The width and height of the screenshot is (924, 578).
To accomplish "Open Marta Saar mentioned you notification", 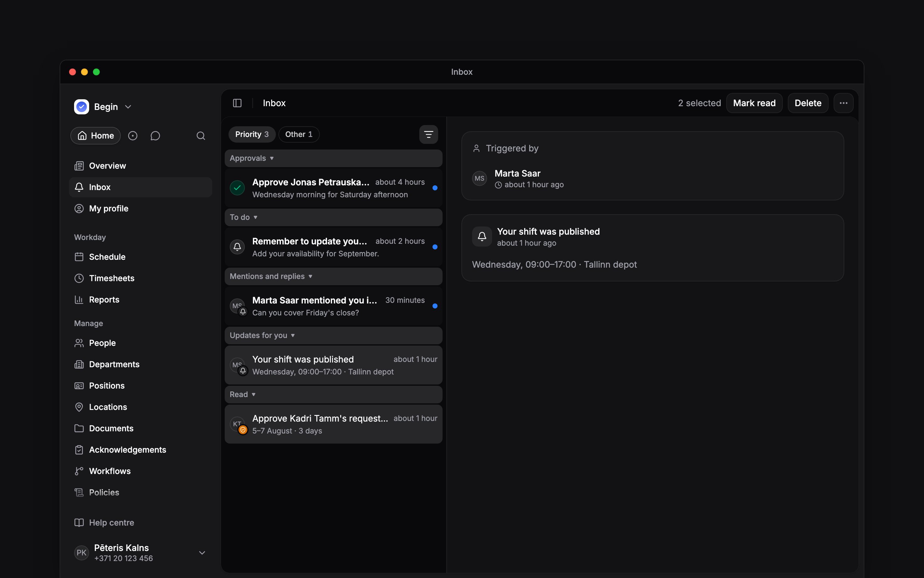I will (333, 306).
